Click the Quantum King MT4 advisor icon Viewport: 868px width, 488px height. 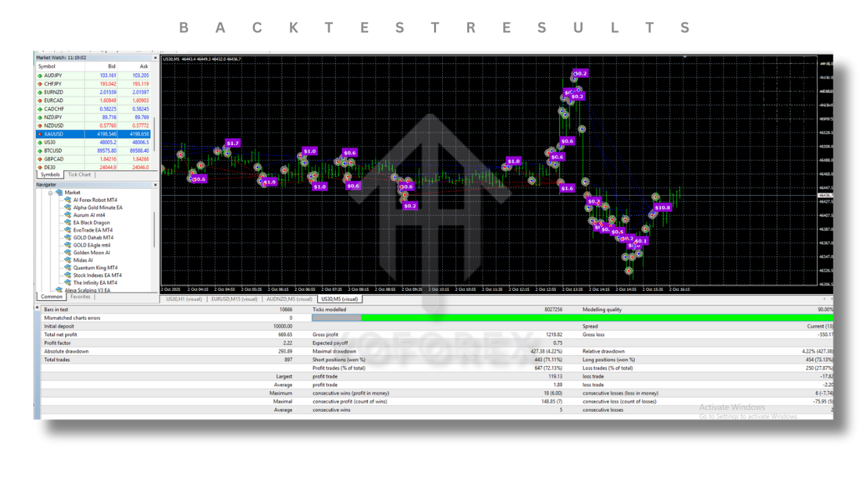pos(68,268)
